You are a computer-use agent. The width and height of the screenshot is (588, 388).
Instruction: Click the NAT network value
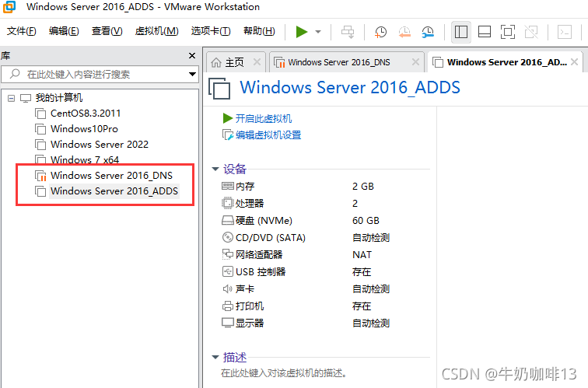point(362,255)
